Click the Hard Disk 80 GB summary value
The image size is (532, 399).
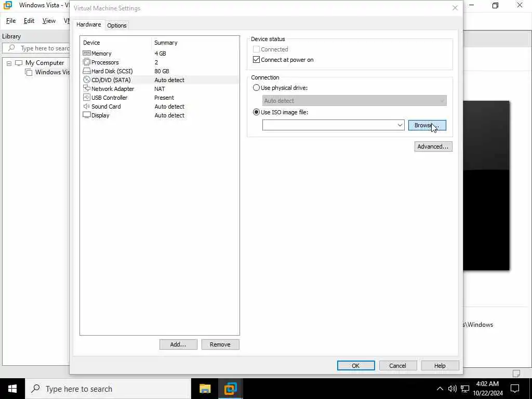(x=162, y=71)
